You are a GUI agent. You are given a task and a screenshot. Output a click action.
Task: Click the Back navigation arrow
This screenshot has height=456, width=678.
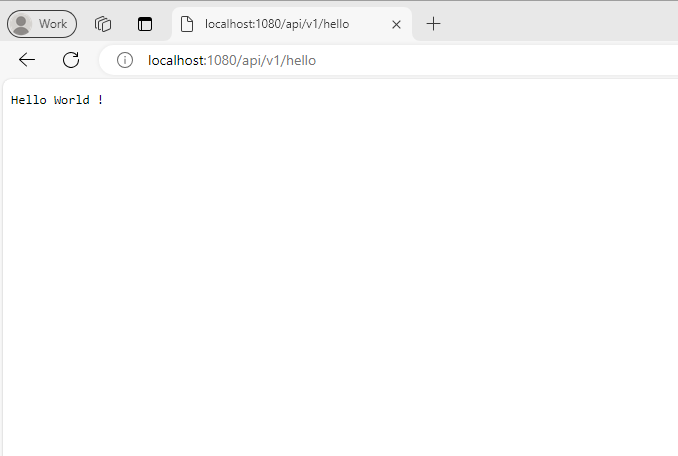[27, 60]
